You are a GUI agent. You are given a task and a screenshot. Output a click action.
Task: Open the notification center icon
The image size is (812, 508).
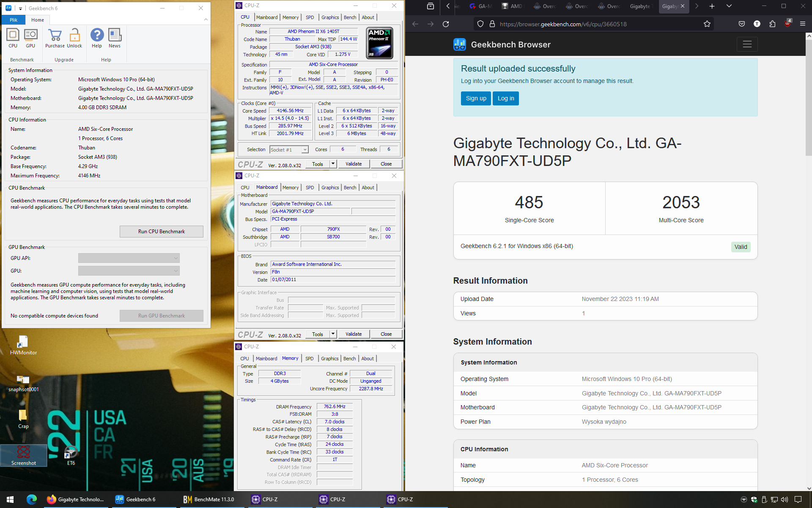(798, 500)
